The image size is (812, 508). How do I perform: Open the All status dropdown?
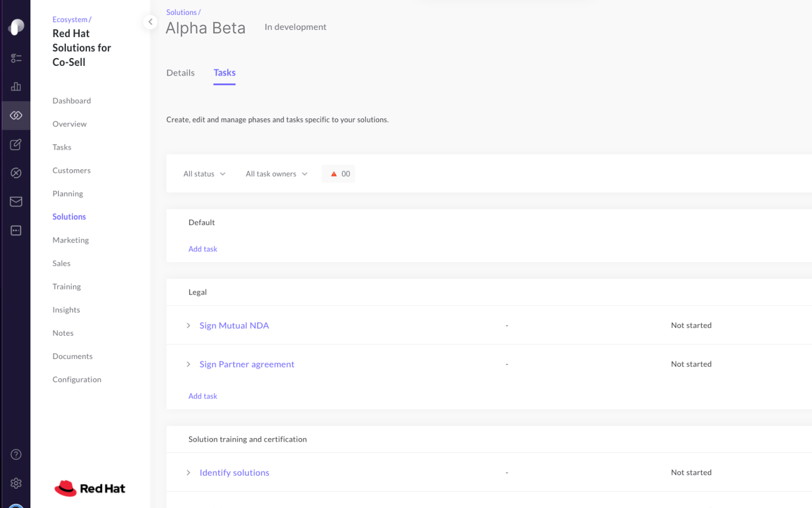point(204,174)
